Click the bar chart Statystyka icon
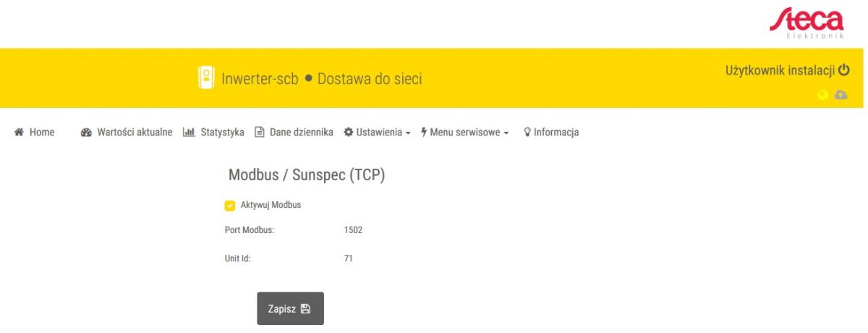Viewport: 868px width, 333px height. [189, 132]
